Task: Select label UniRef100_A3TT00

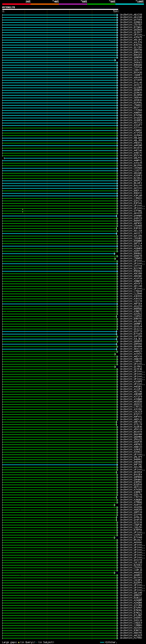Action: 131,128
